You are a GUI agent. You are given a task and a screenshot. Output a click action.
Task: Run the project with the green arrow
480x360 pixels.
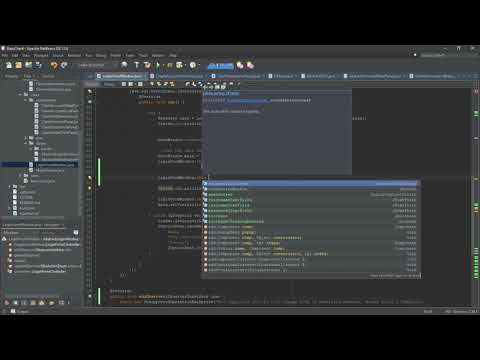tap(158, 65)
